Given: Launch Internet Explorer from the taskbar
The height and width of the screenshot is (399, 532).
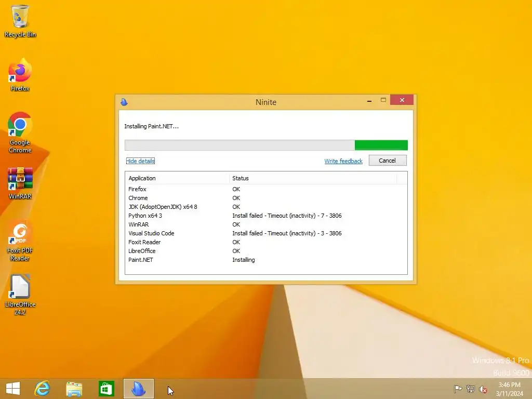Looking at the screenshot, I should [x=43, y=389].
